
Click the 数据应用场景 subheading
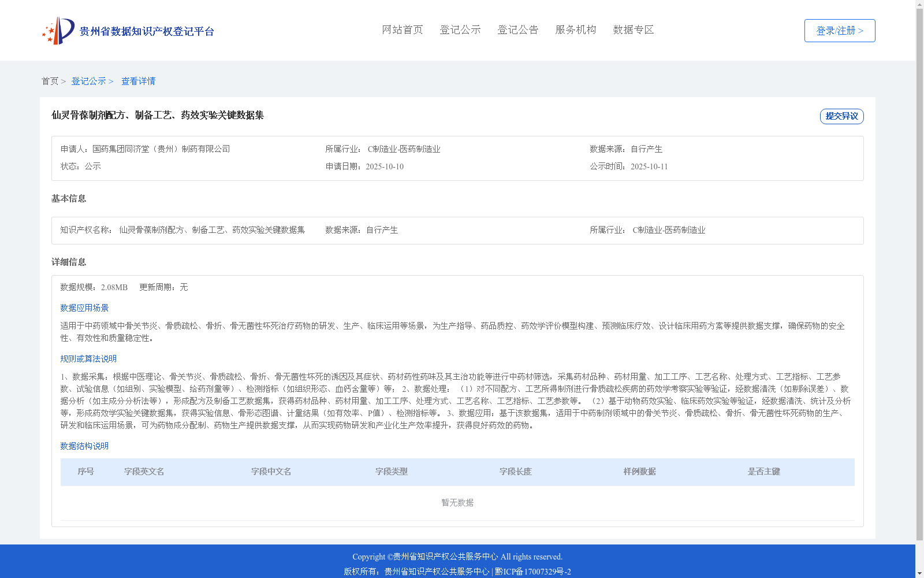pos(85,308)
